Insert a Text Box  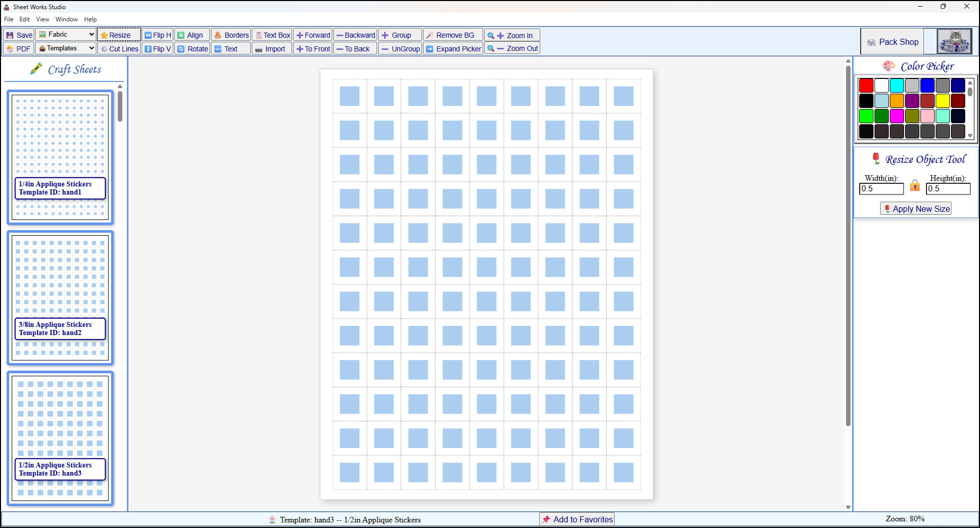pos(272,35)
